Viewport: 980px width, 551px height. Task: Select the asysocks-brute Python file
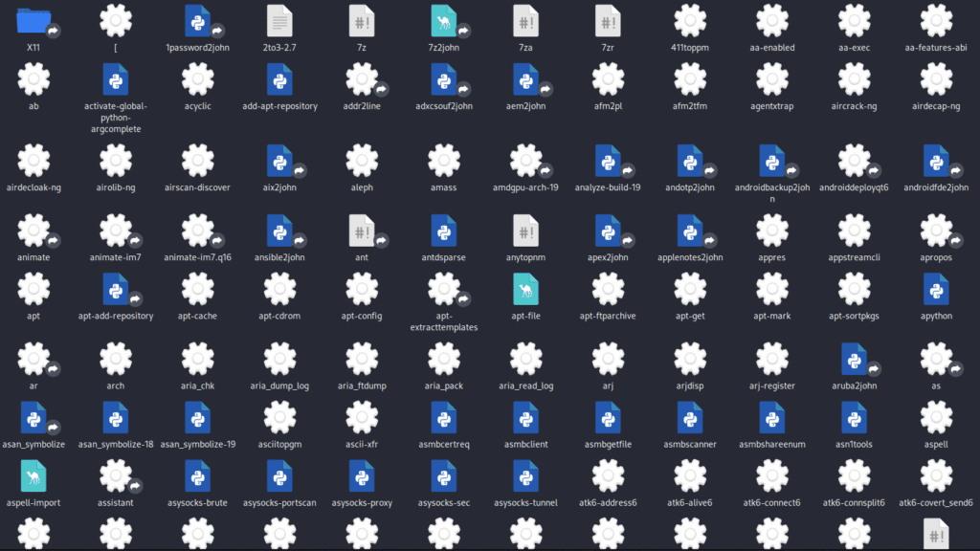[198, 475]
